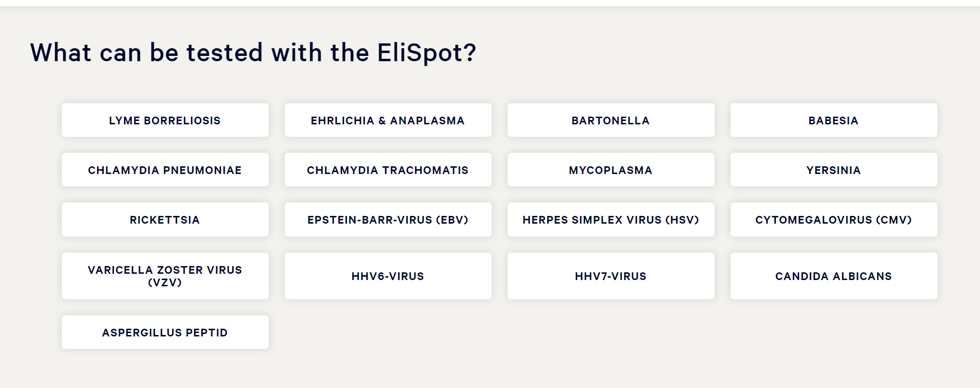Select Ehrlichia & Anaplasma test

[x=388, y=120]
